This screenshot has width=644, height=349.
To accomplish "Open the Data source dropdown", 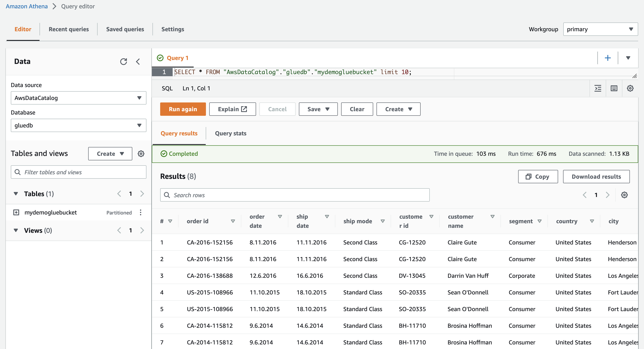I will (78, 98).
